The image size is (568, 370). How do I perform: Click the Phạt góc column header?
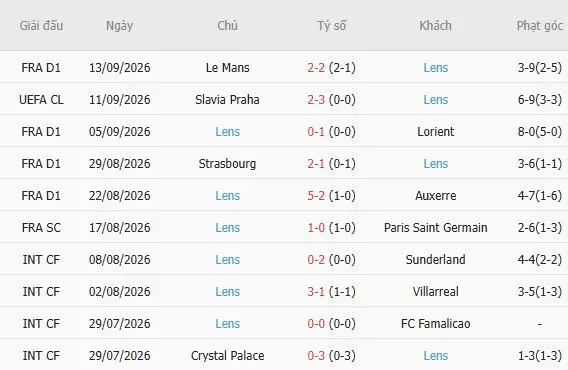(x=539, y=26)
